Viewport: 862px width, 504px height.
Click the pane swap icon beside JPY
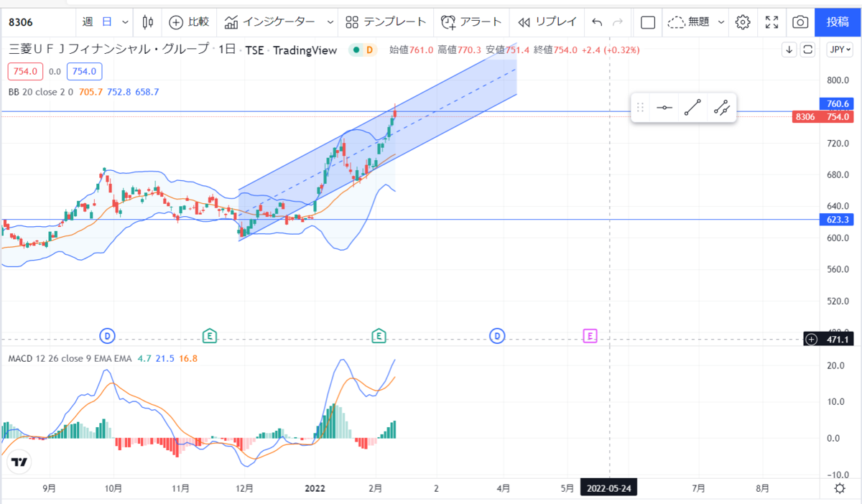[x=808, y=50]
